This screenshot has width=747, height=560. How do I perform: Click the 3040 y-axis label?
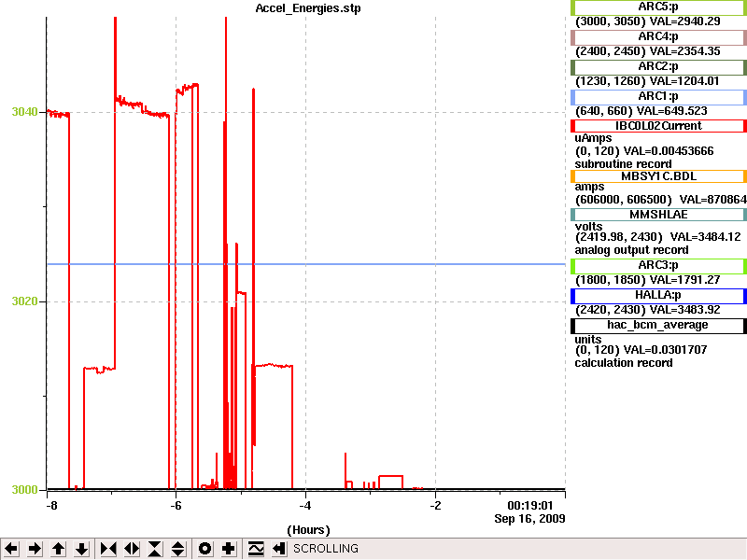coord(25,112)
